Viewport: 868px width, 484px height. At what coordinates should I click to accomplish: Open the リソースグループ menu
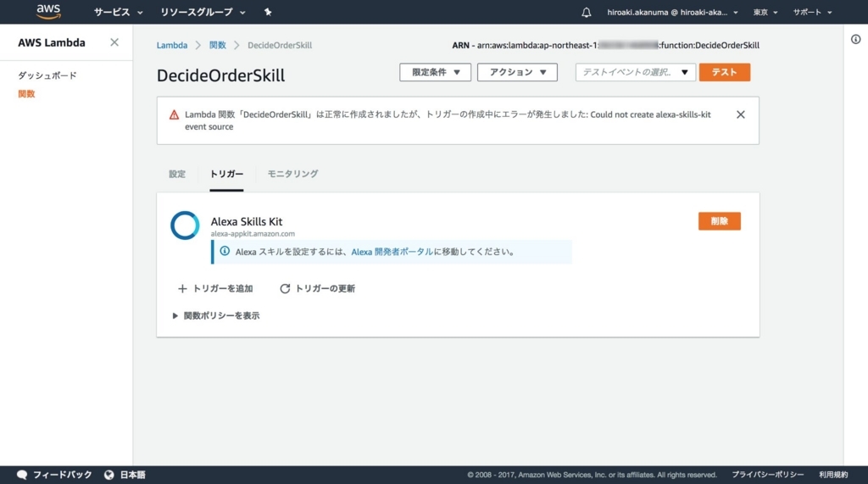[x=203, y=12]
